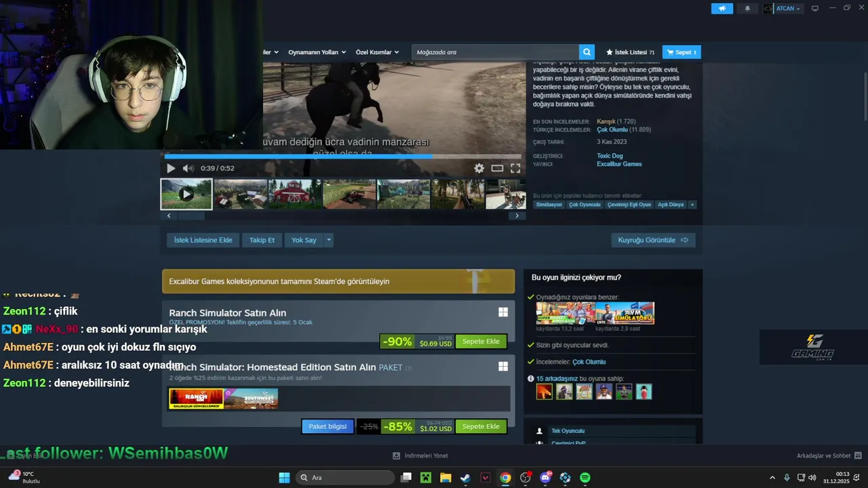Select the Çok Oyunculu tag
The image size is (868, 488).
(x=585, y=205)
